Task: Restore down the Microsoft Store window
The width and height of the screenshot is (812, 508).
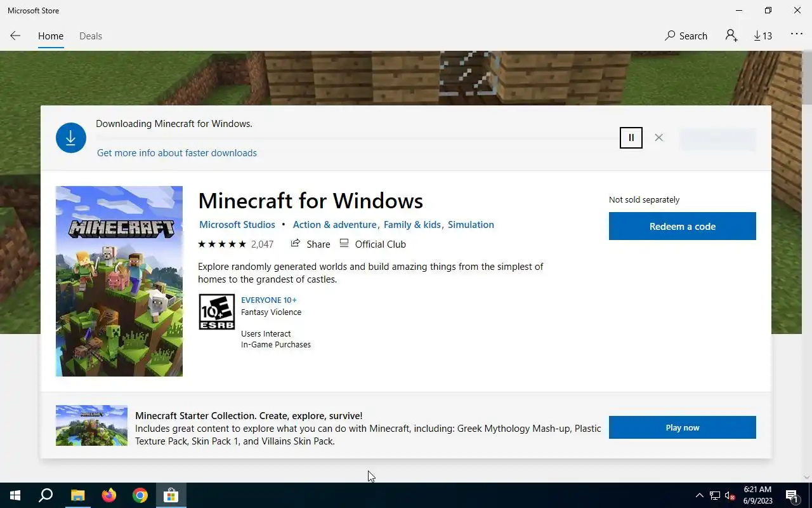Action: coord(768,10)
